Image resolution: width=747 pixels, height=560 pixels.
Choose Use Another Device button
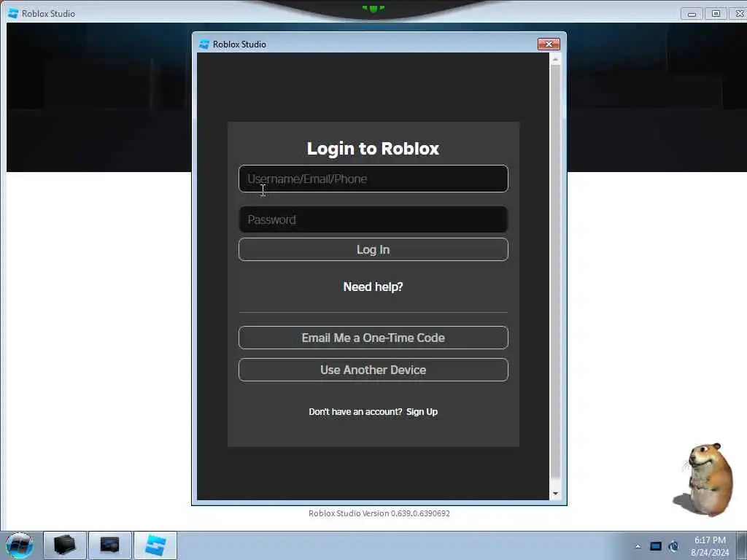(x=373, y=370)
